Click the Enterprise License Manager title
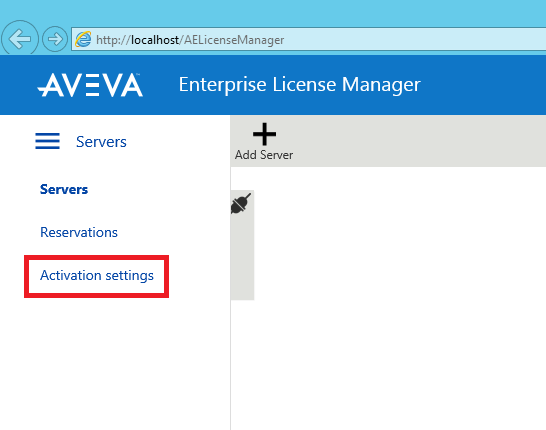546x430 pixels. [x=299, y=85]
